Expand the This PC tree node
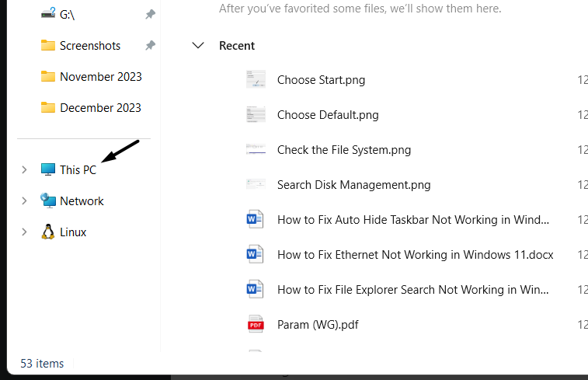The image size is (588, 380). coord(24,169)
